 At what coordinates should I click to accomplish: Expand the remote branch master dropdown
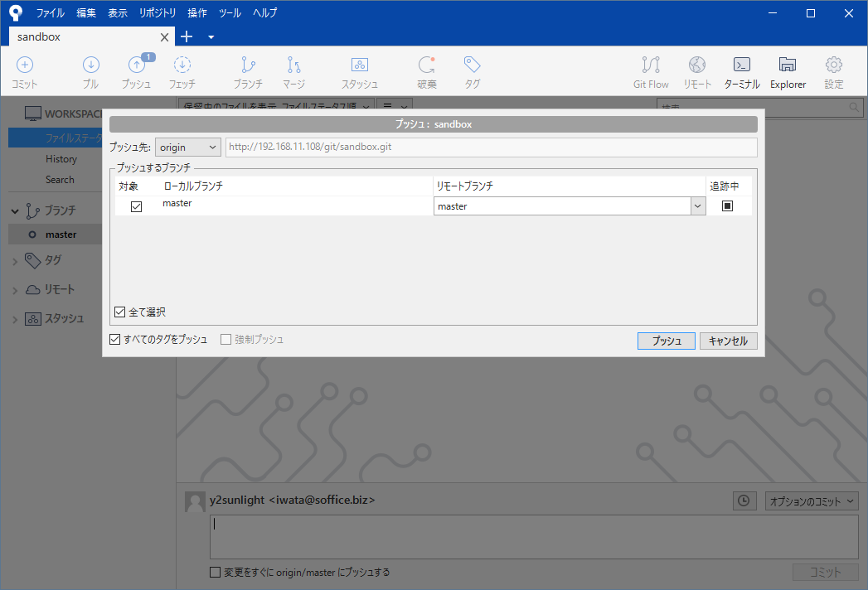(x=697, y=206)
